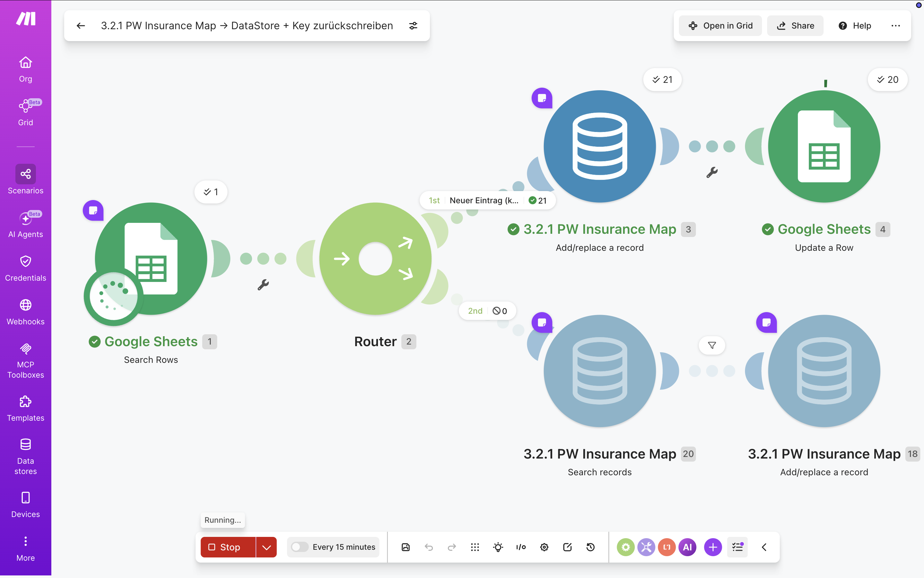Open the PW Insurance Map Add/replace record module 18

point(824,371)
